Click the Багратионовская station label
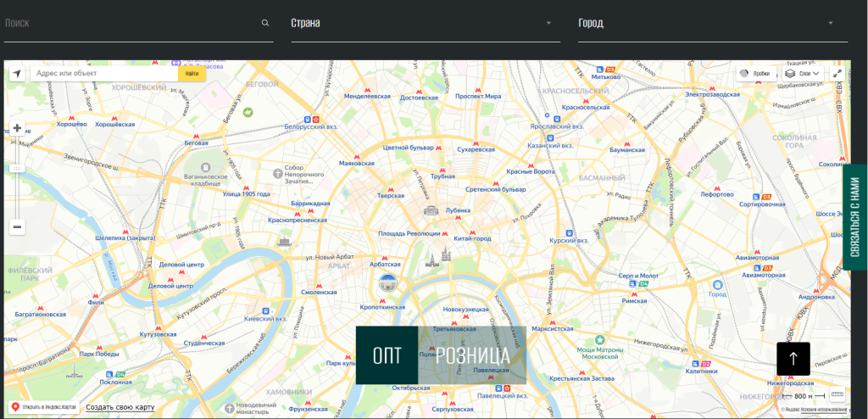This screenshot has height=419, width=868. 41,315
